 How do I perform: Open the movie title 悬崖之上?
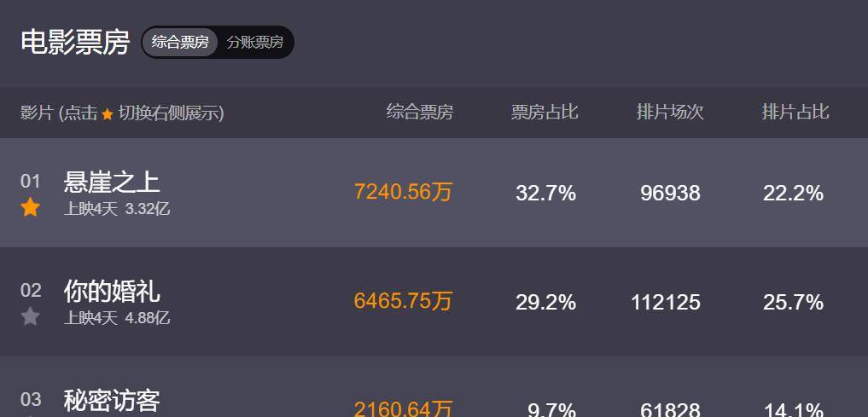coord(112,182)
